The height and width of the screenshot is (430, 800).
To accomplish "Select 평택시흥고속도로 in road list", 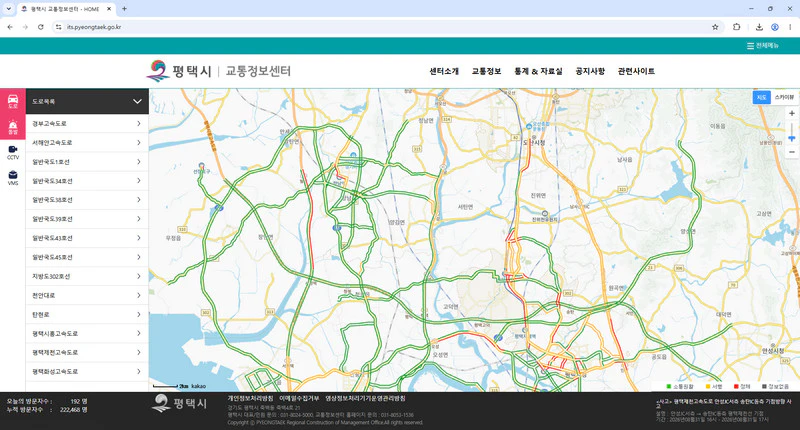I will pos(87,334).
